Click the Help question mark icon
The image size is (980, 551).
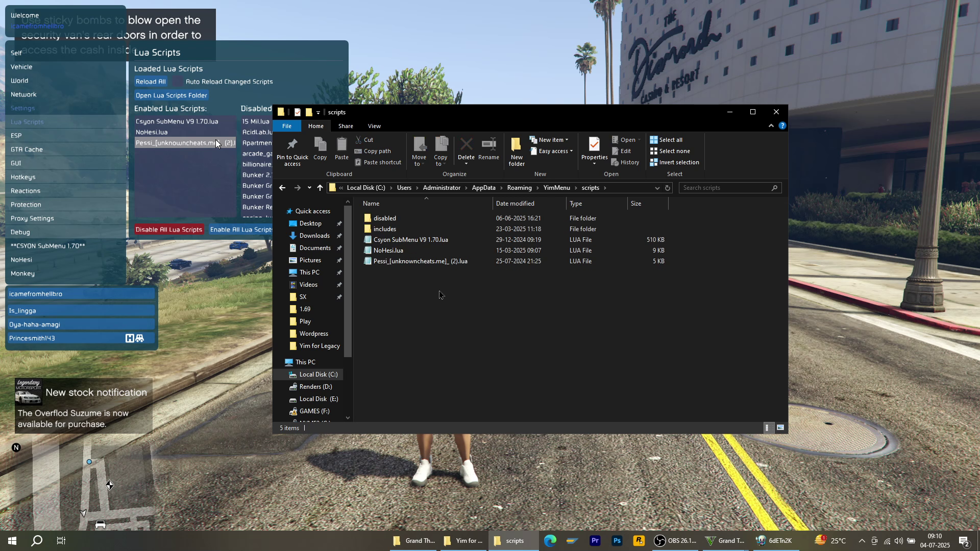click(x=782, y=126)
